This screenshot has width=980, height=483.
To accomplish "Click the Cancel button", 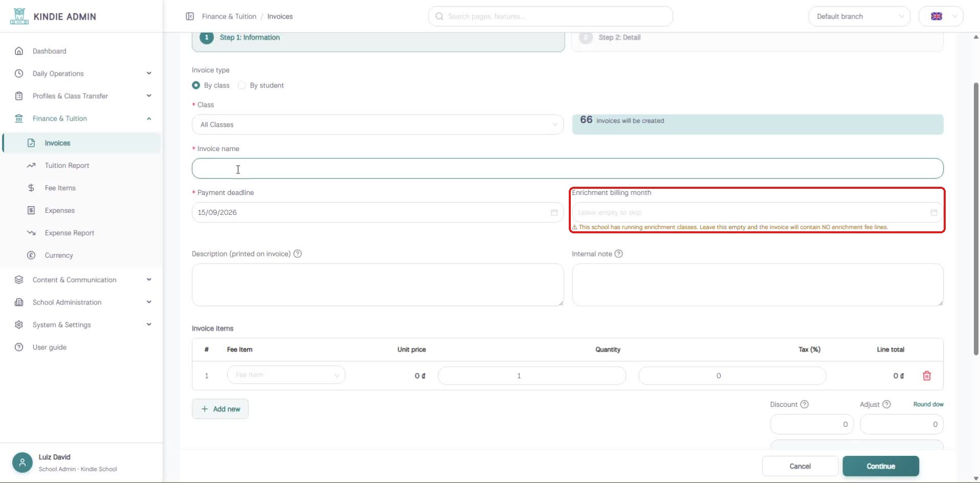I will [x=800, y=466].
